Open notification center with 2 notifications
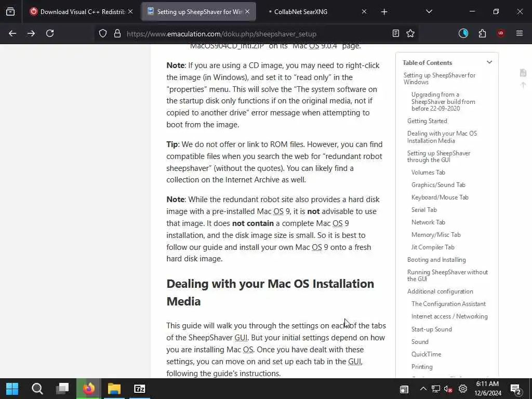The height and width of the screenshot is (399, 532). (x=516, y=389)
